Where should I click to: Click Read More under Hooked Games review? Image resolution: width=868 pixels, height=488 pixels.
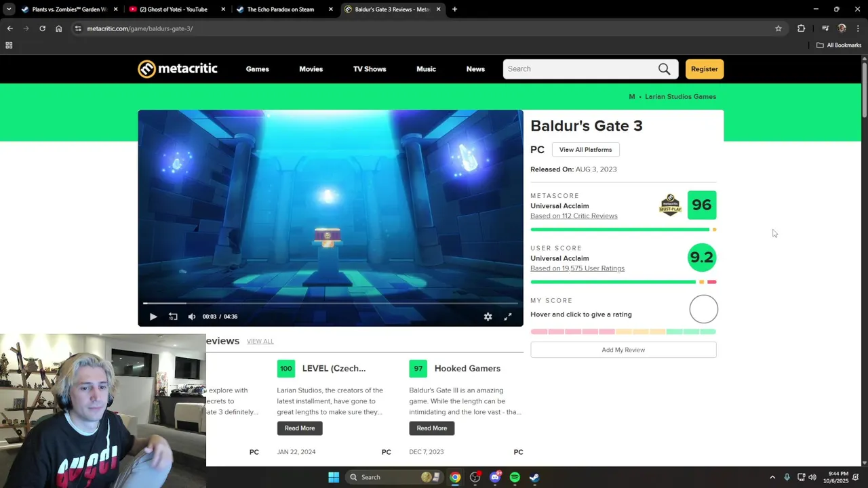pos(432,428)
